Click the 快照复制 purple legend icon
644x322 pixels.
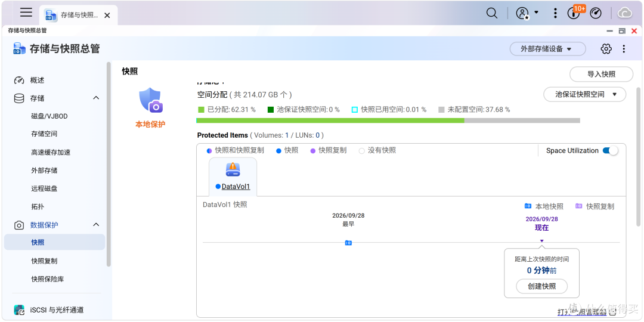tap(579, 206)
